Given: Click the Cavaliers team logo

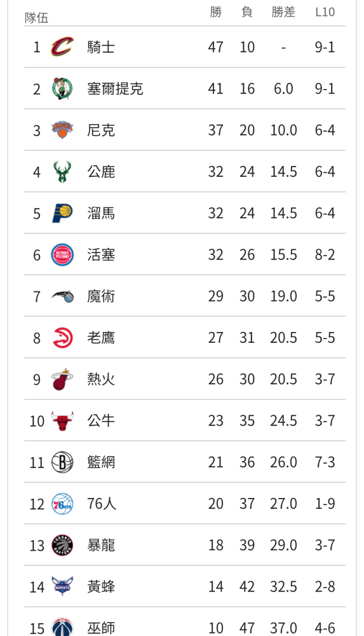Looking at the screenshot, I should (x=62, y=47).
